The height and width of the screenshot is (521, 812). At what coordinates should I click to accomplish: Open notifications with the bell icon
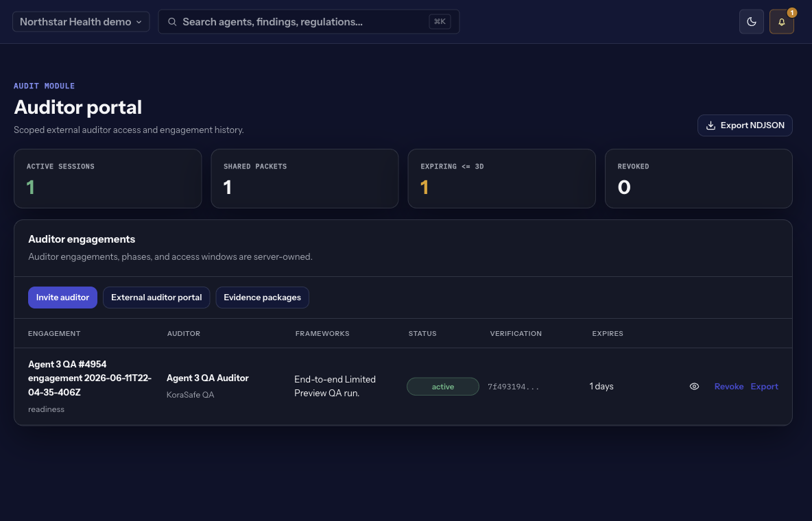(x=781, y=22)
